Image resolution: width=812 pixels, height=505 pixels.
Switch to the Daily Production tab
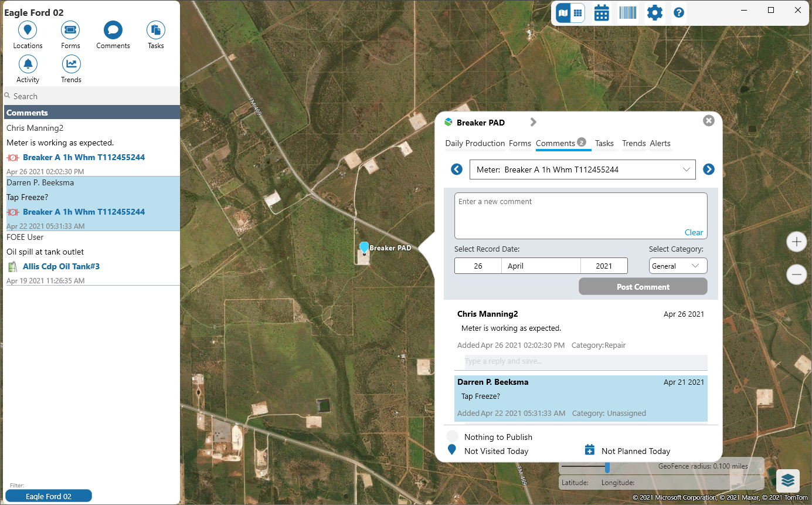[x=475, y=144]
